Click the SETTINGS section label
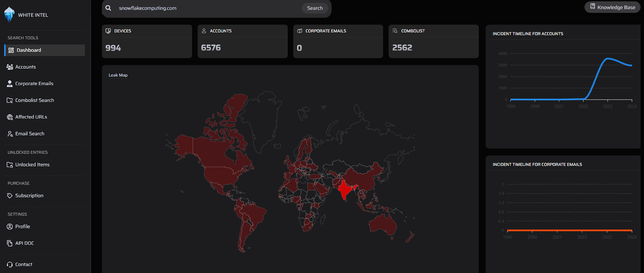Image resolution: width=644 pixels, height=273 pixels. pos(17,214)
